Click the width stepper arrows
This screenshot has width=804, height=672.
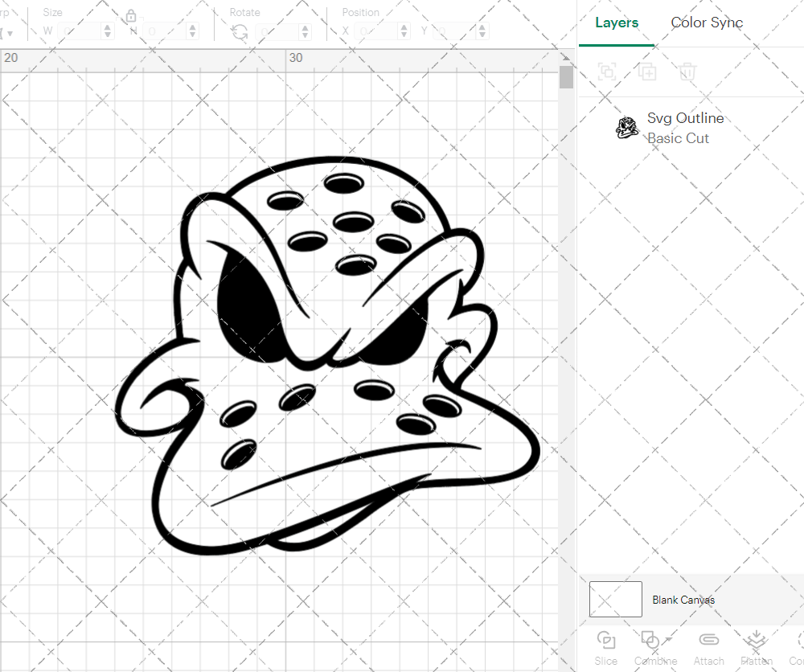click(x=107, y=31)
